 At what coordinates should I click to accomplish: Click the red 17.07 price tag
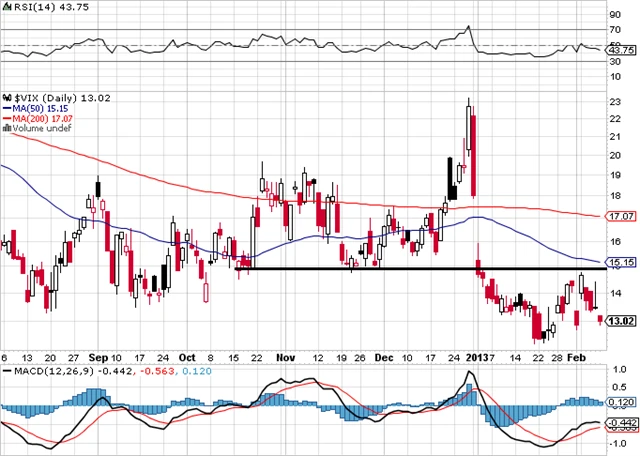[x=622, y=215]
